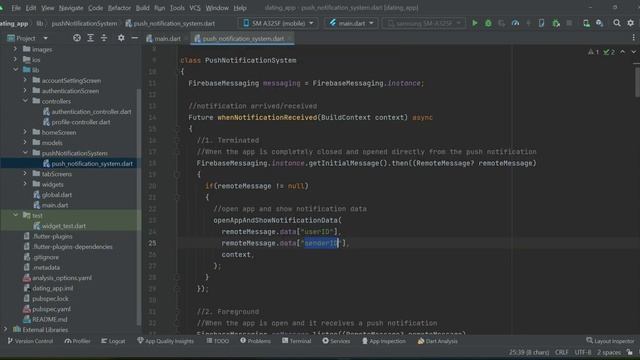Expand all items in Project panel
This screenshot has height=360, width=640.
pyautogui.click(x=90, y=38)
